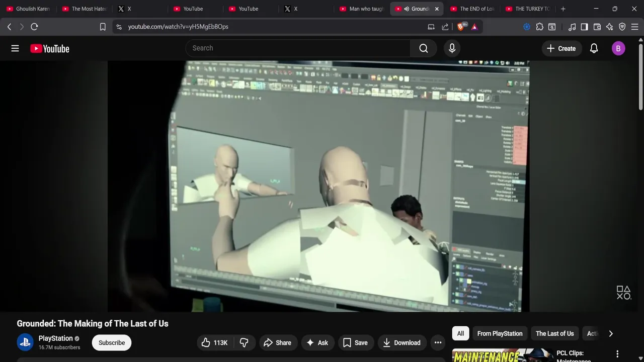Click the install app icon in address bar
The width and height of the screenshot is (644, 362).
[431, 27]
